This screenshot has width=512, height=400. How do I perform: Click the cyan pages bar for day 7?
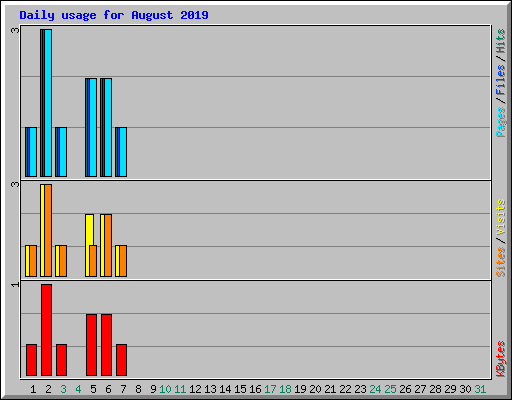click(123, 152)
